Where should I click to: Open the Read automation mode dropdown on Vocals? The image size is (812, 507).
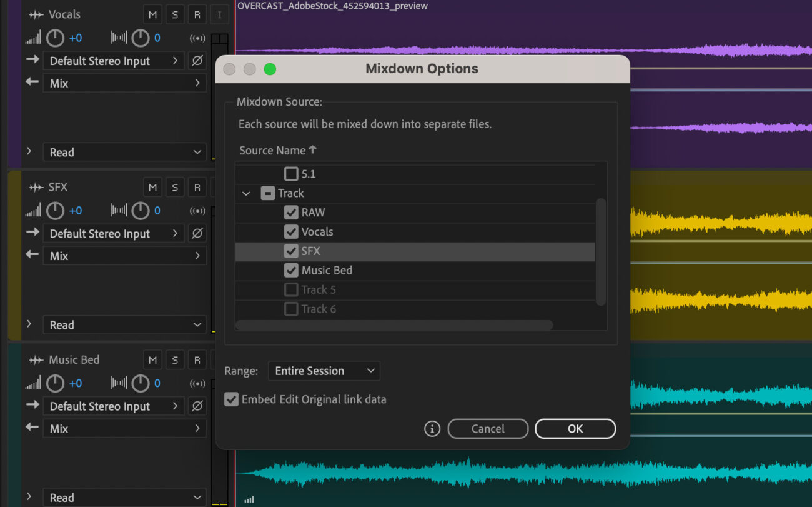(124, 152)
